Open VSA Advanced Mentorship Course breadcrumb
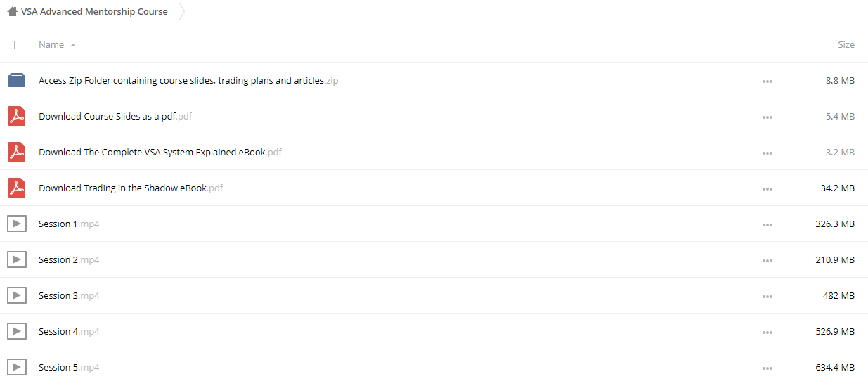Screen dimensions: 868x386 pyautogui.click(x=94, y=11)
